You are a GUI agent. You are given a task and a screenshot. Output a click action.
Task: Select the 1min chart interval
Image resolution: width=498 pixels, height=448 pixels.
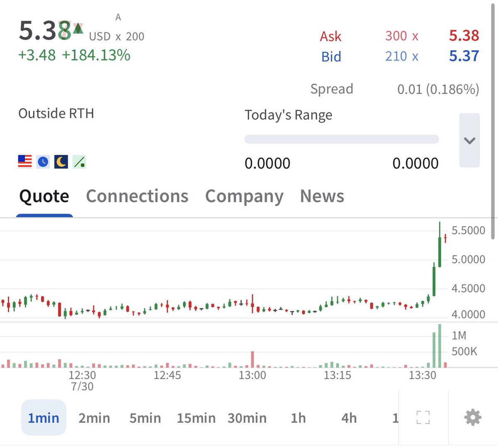tap(44, 417)
